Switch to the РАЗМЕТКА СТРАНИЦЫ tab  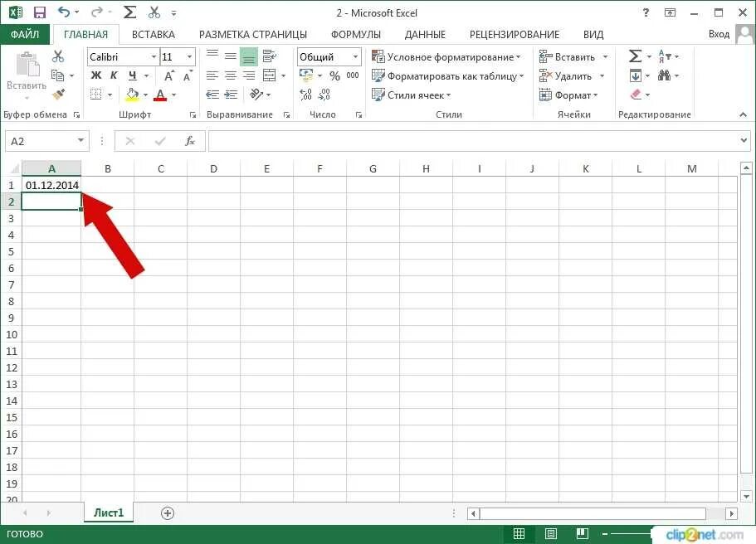[252, 34]
